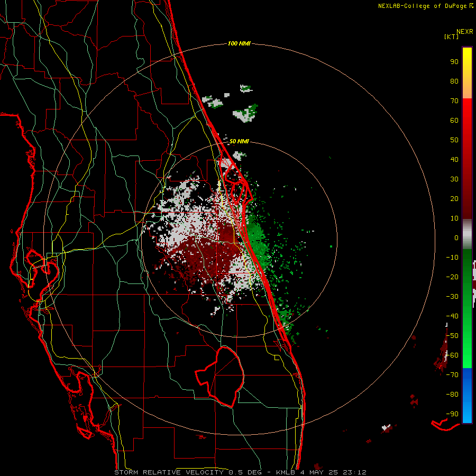Click the -30 value on the velocity scale
476x476 pixels.
pyautogui.click(x=452, y=297)
